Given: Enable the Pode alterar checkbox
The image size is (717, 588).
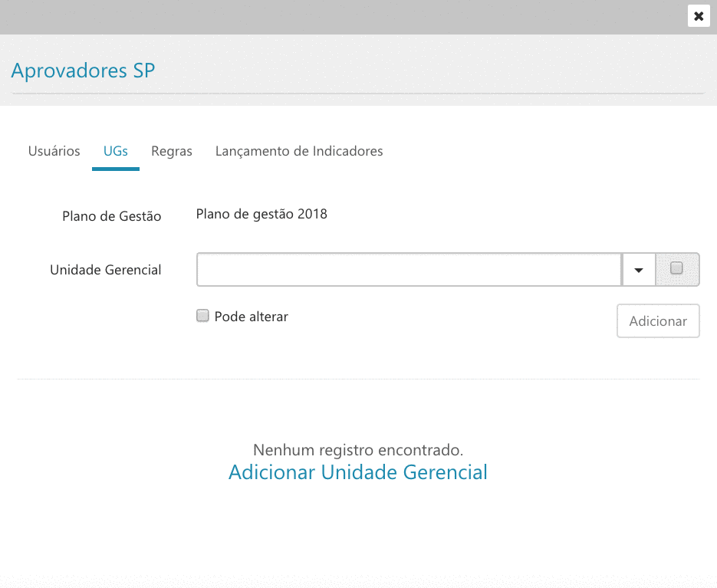Looking at the screenshot, I should coord(202,316).
